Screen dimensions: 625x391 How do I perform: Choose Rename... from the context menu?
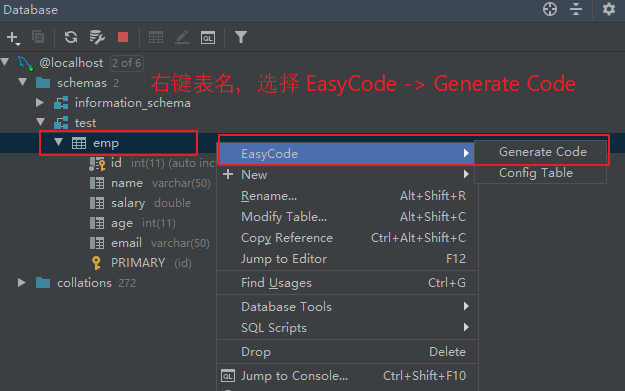[347, 196]
